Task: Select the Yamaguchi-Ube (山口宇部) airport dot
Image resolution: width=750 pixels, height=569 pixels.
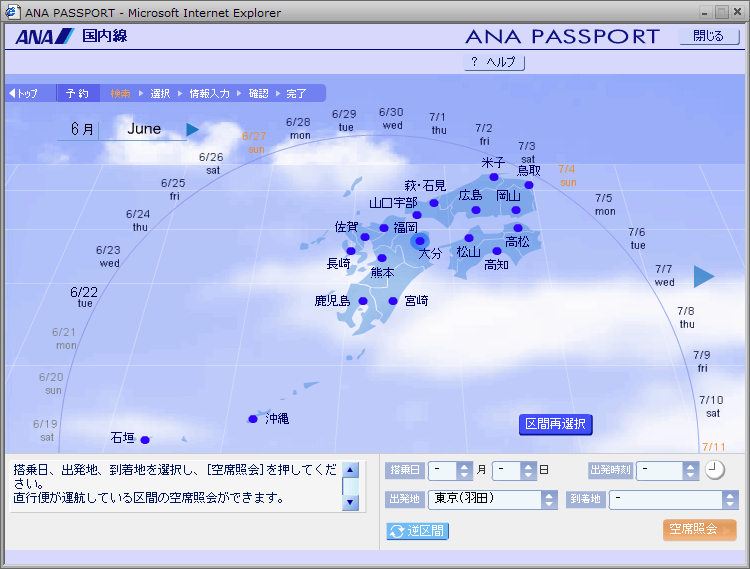Action: tap(417, 215)
